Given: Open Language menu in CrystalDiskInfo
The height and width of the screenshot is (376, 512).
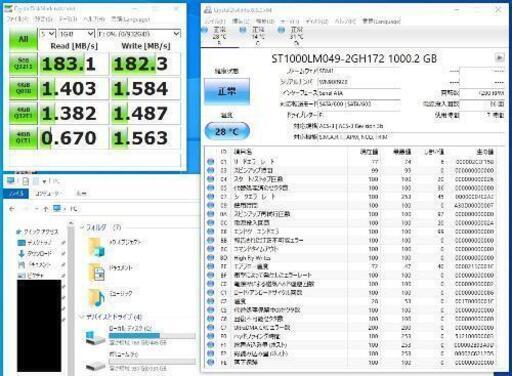Looking at the screenshot, I should click(381, 21).
